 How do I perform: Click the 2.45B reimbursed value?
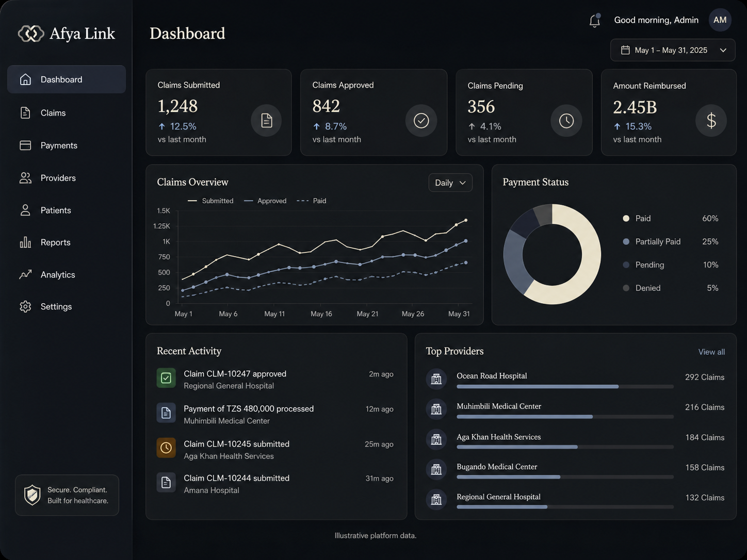(x=635, y=107)
